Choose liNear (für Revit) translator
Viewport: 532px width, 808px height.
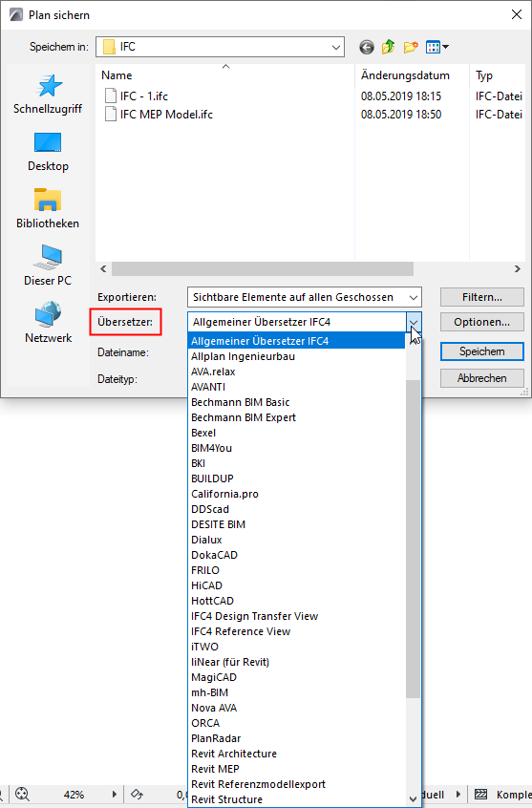[297, 662]
